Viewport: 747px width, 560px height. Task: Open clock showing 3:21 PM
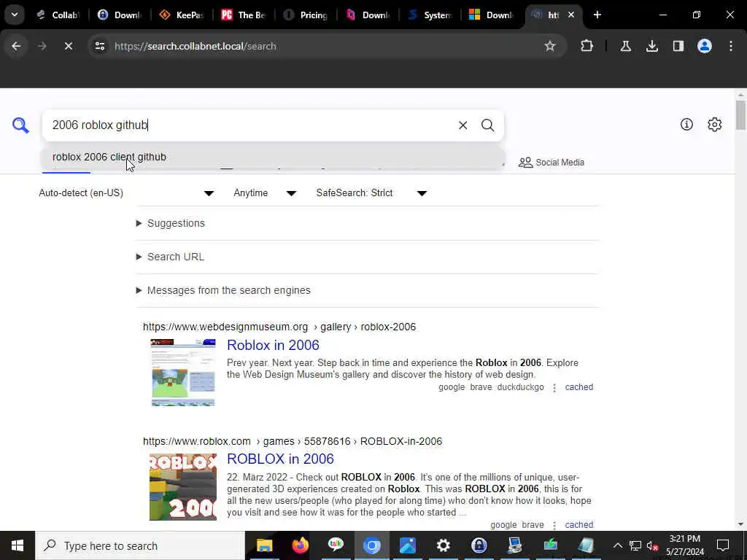tap(684, 545)
